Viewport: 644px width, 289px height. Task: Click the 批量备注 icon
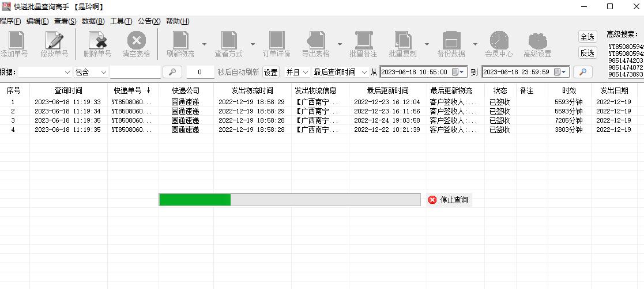click(x=363, y=40)
